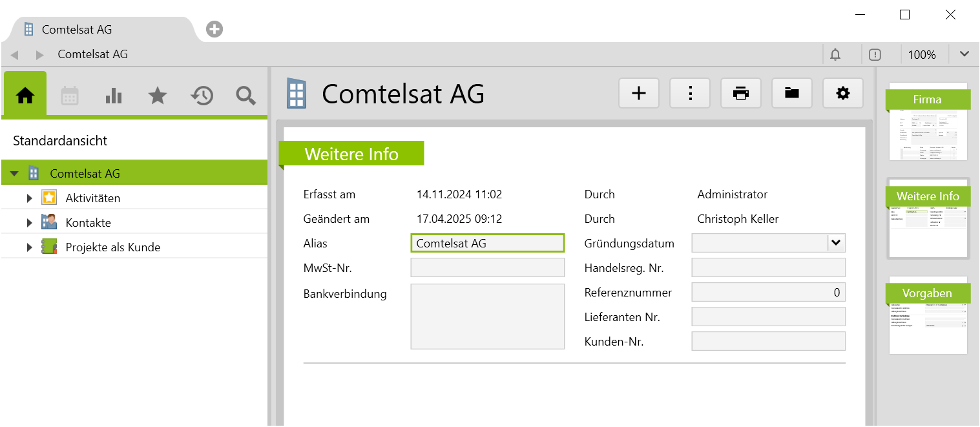
Task: Open the home view in sidebar
Action: [25, 96]
